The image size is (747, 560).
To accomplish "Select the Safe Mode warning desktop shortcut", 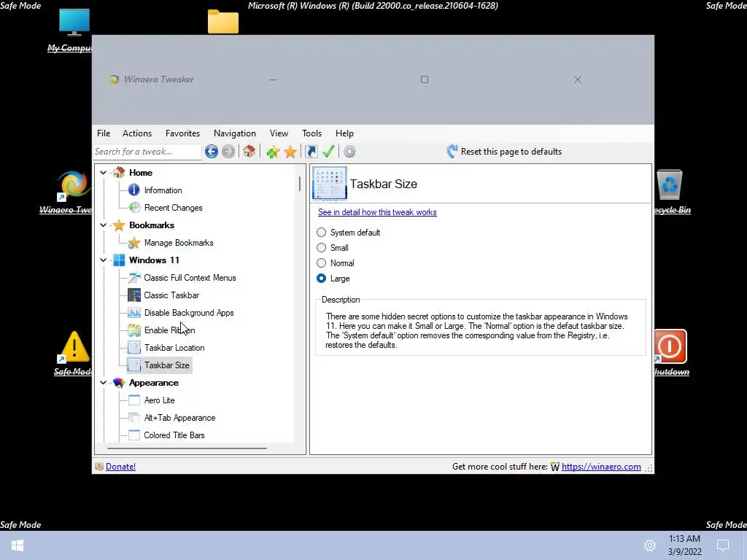I will (74, 346).
